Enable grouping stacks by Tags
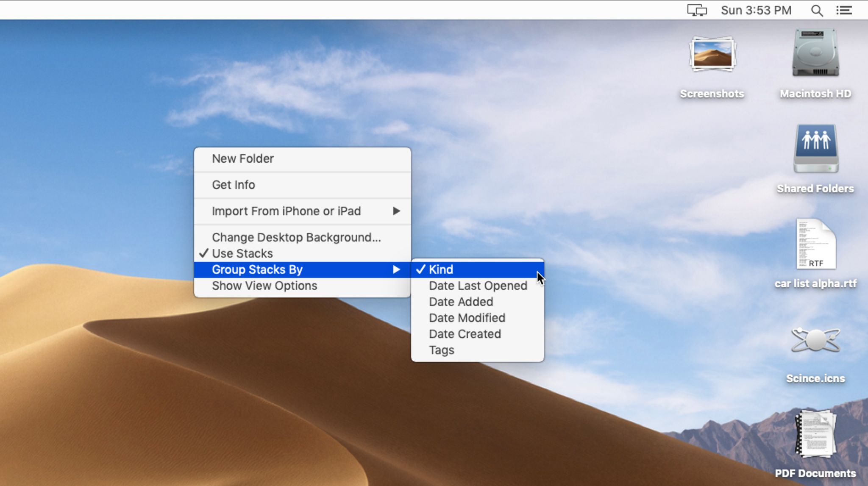Screen dimensions: 868x486 [441, 350]
